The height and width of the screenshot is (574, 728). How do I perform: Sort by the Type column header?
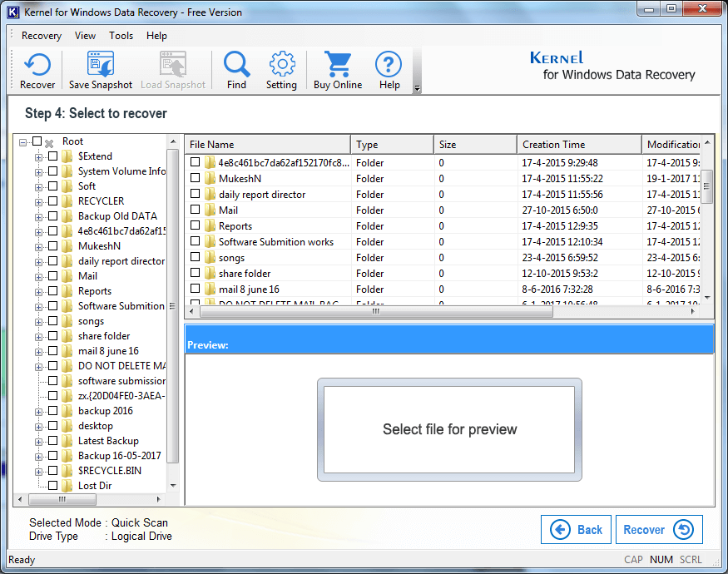click(x=393, y=145)
